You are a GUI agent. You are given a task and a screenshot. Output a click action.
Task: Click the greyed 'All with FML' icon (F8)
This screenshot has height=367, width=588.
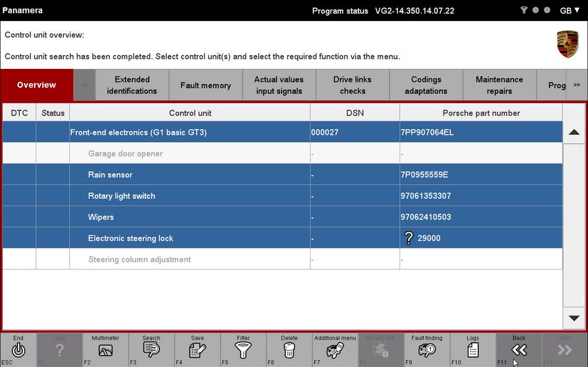pyautogui.click(x=381, y=350)
